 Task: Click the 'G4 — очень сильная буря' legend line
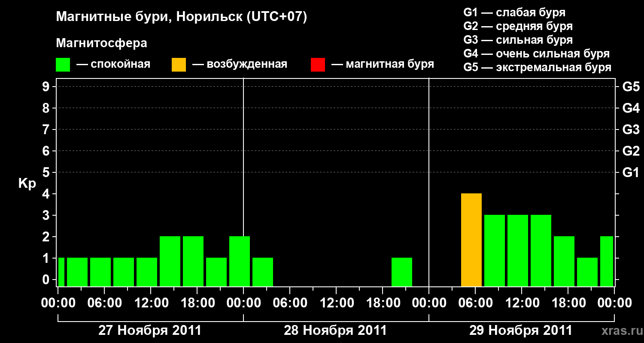pos(536,54)
